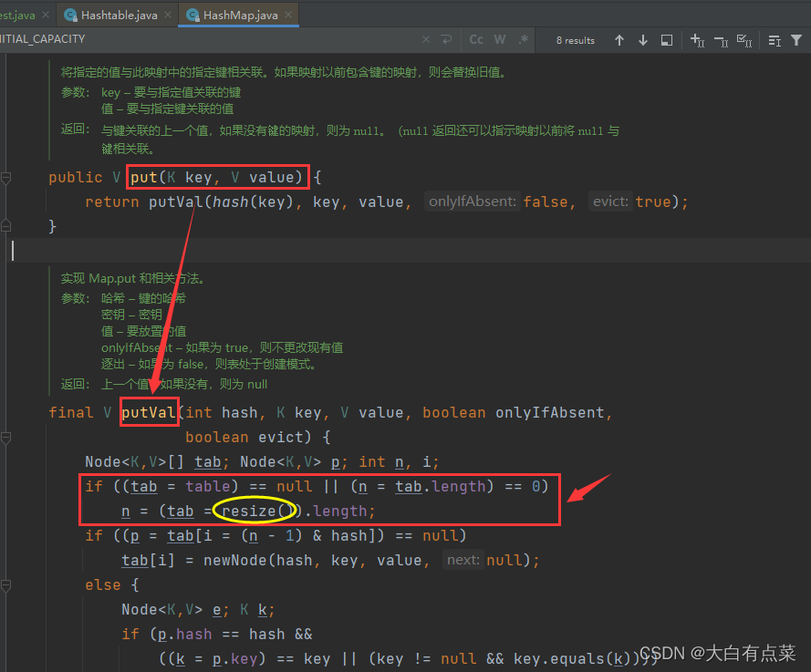Click 'else {' keyword line
This screenshot has height=672, width=811.
coord(112,585)
